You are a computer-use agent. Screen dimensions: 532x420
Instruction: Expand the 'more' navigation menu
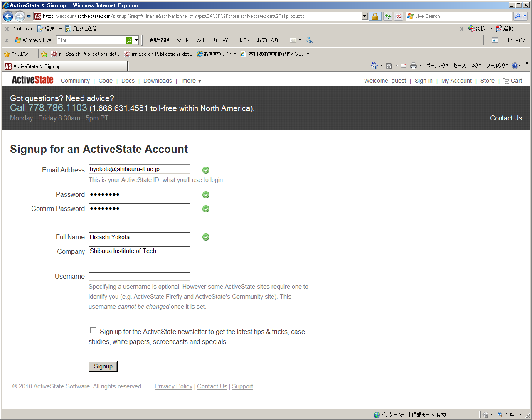192,81
